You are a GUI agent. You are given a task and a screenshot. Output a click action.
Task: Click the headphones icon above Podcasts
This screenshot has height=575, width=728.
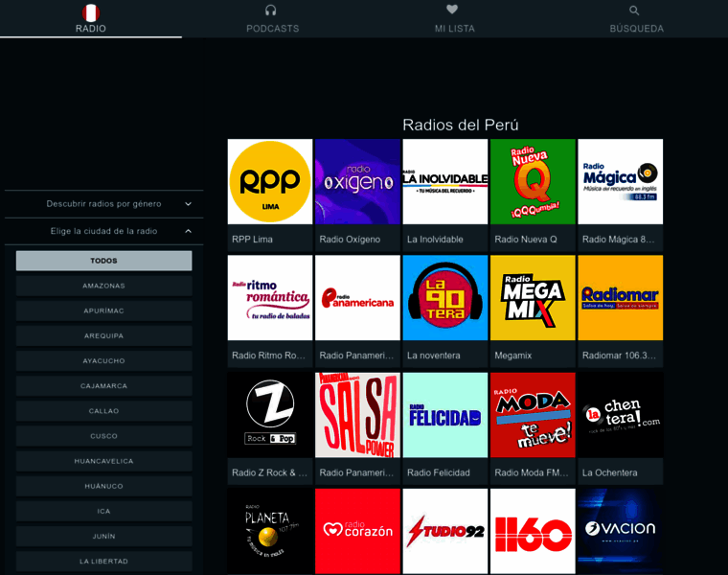point(271,11)
